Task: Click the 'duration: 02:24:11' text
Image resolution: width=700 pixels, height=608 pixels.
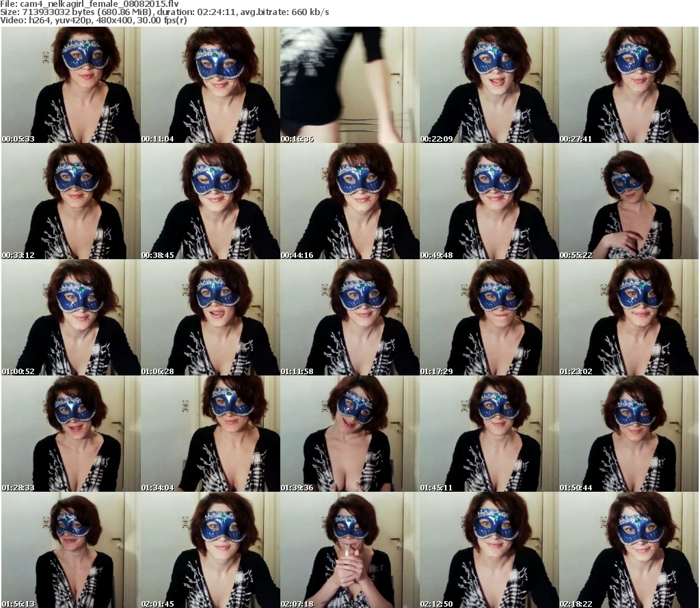Action: click(197, 12)
